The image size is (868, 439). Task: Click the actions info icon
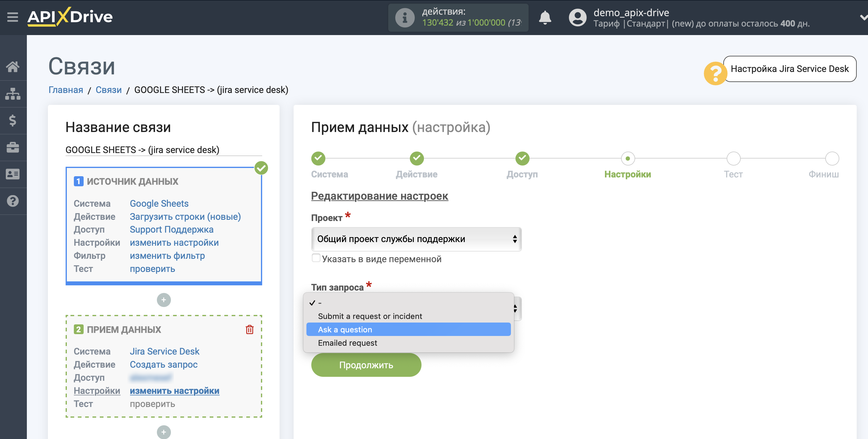click(405, 17)
